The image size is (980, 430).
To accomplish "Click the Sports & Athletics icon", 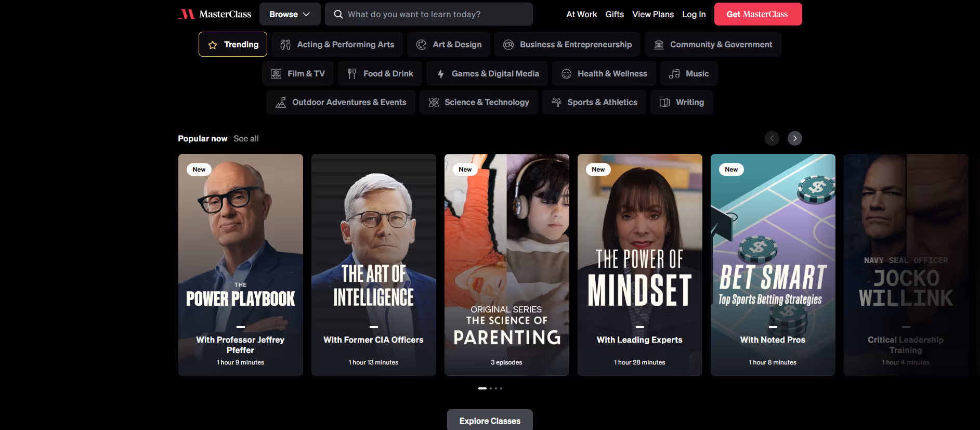I will pyautogui.click(x=556, y=102).
